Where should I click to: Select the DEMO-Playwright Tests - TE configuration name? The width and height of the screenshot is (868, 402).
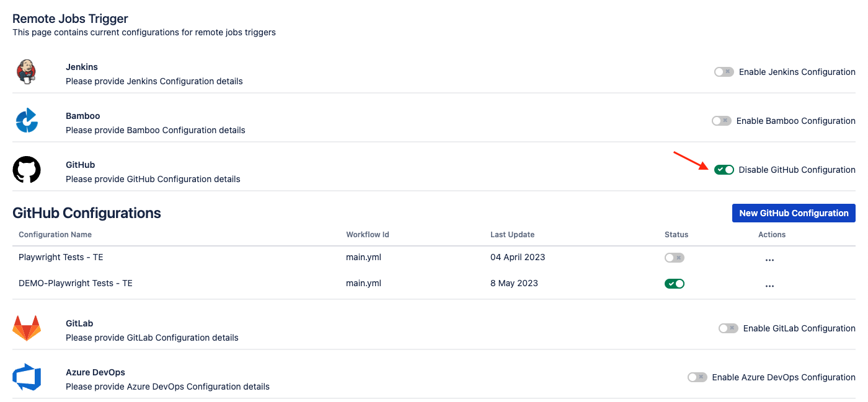pyautogui.click(x=76, y=283)
